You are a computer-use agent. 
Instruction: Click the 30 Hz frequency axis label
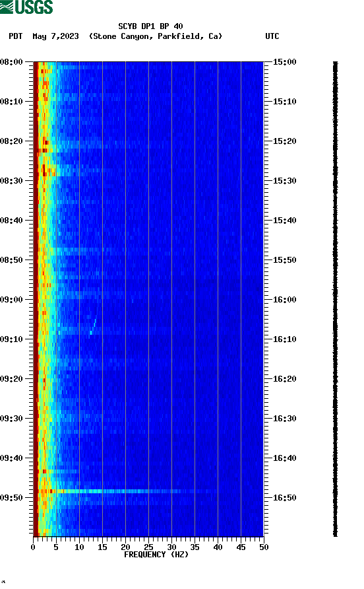click(x=171, y=547)
